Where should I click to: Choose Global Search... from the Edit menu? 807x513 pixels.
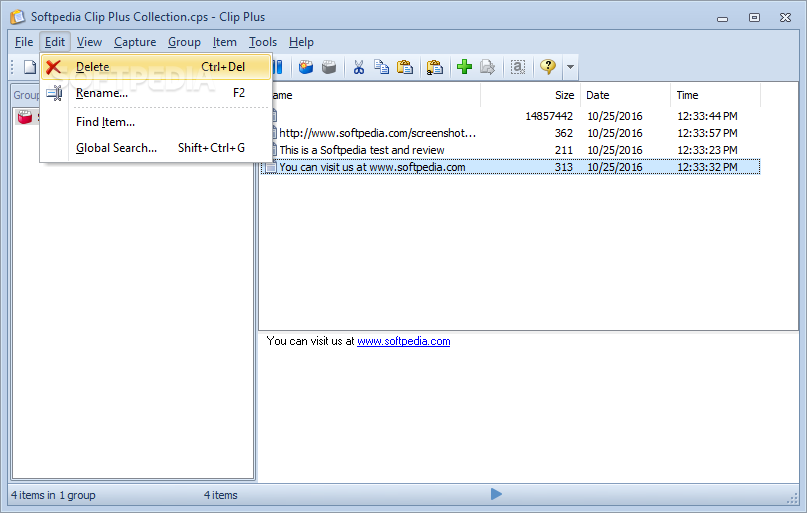(156, 148)
